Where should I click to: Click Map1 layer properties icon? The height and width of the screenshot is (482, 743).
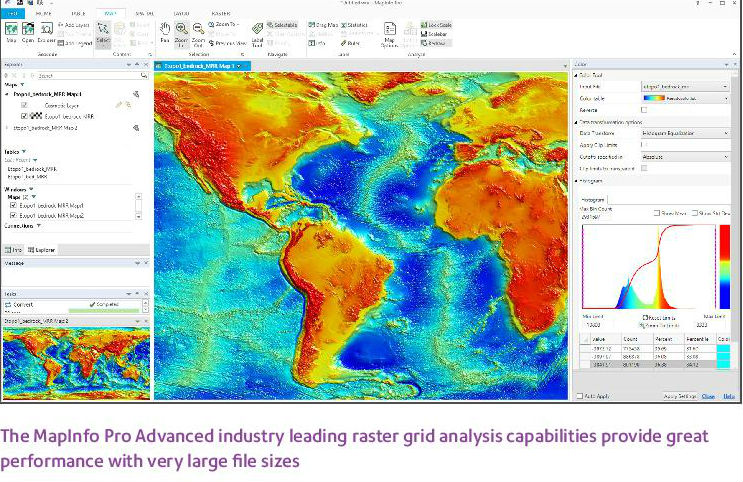[x=136, y=94]
